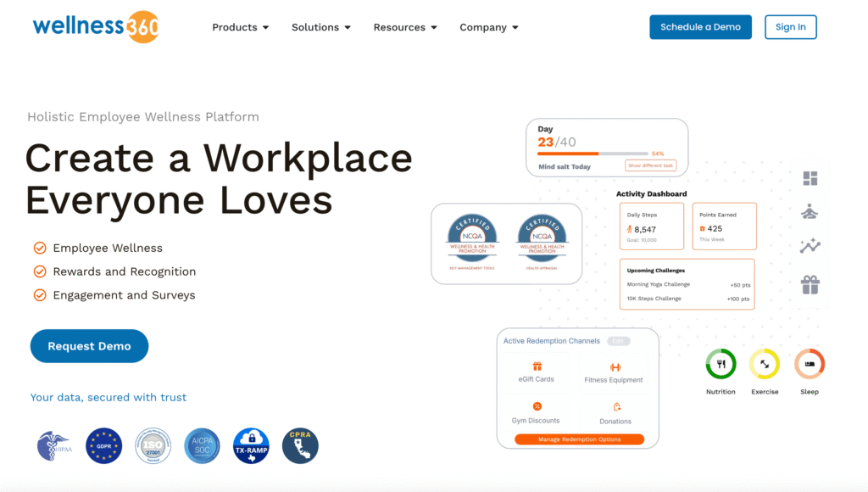Click the analytics trend line icon
This screenshot has width=868, height=492.
coord(810,245)
